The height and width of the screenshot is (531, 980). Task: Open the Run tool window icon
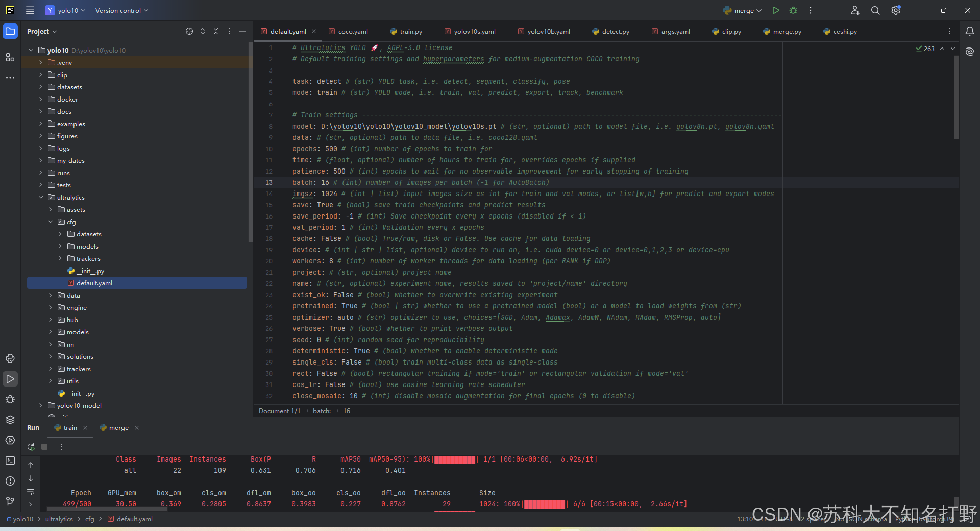click(10, 379)
